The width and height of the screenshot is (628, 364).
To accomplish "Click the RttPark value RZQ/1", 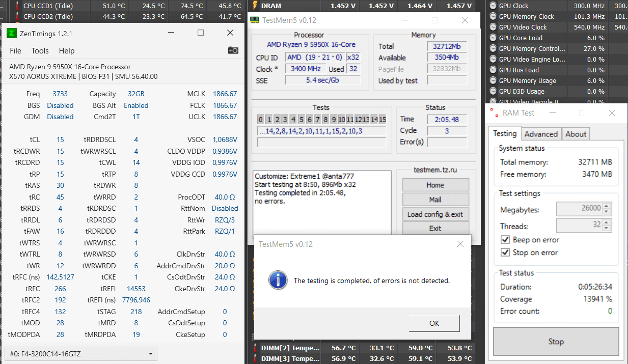I will pos(225,231).
